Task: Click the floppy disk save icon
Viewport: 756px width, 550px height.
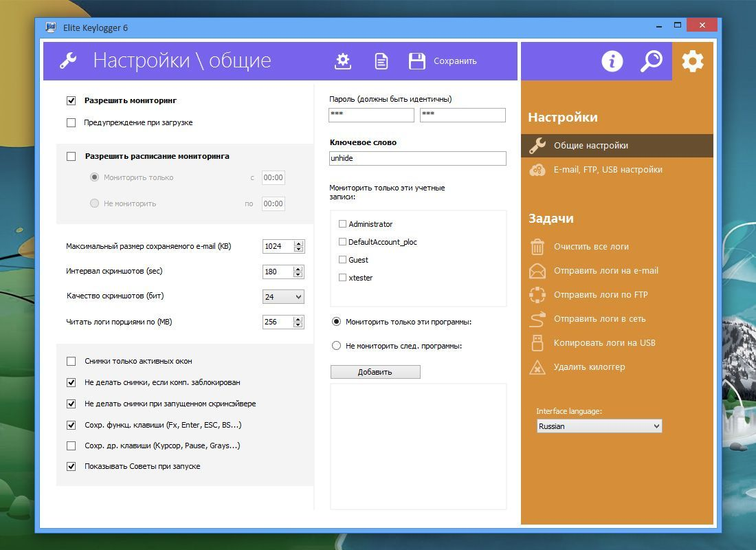Action: tap(417, 61)
